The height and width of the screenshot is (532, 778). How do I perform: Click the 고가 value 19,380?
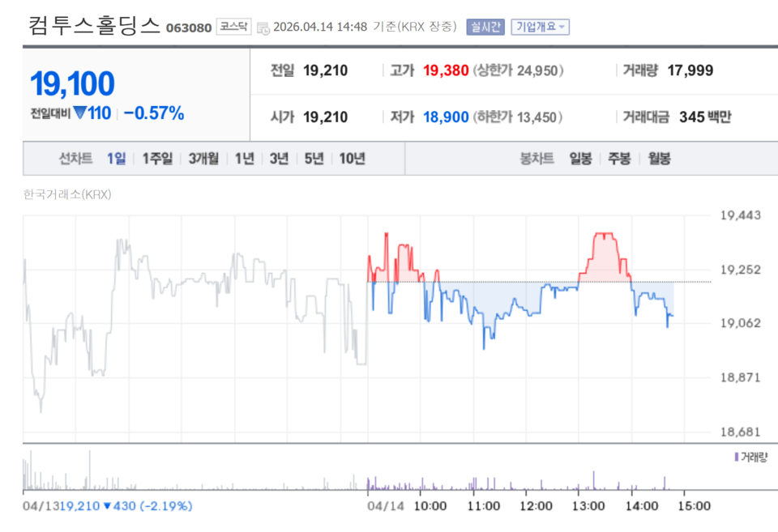point(446,70)
